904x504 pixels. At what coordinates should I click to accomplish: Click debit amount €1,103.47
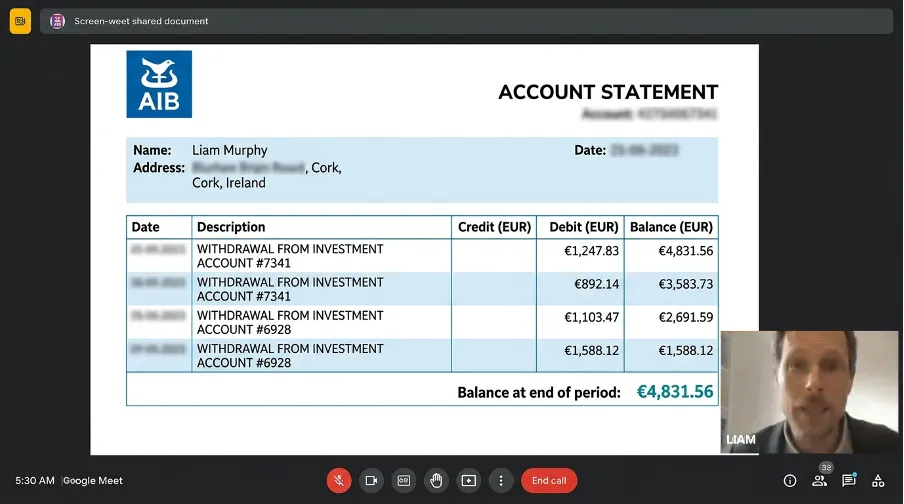pos(592,317)
